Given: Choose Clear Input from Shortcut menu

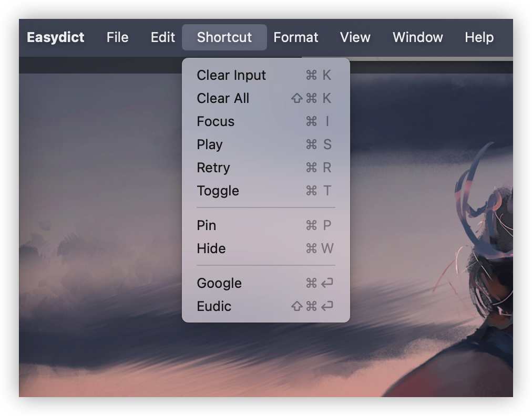Looking at the screenshot, I should 266,75.
